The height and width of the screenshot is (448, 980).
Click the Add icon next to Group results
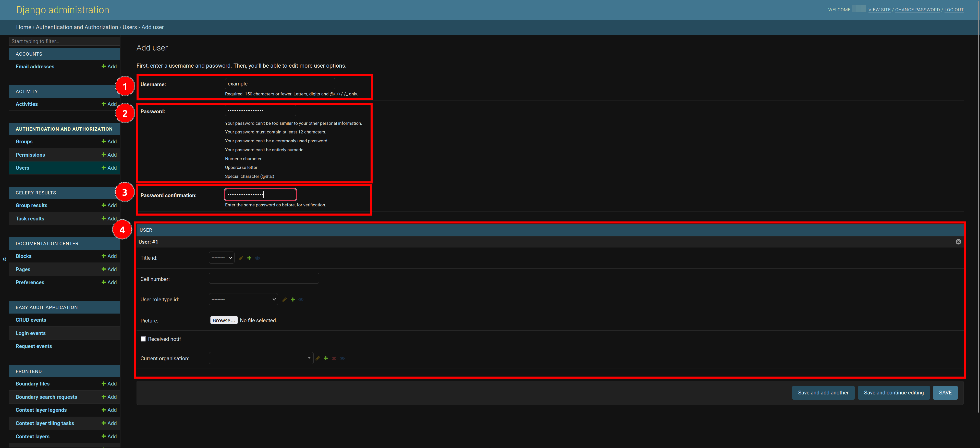click(x=109, y=205)
